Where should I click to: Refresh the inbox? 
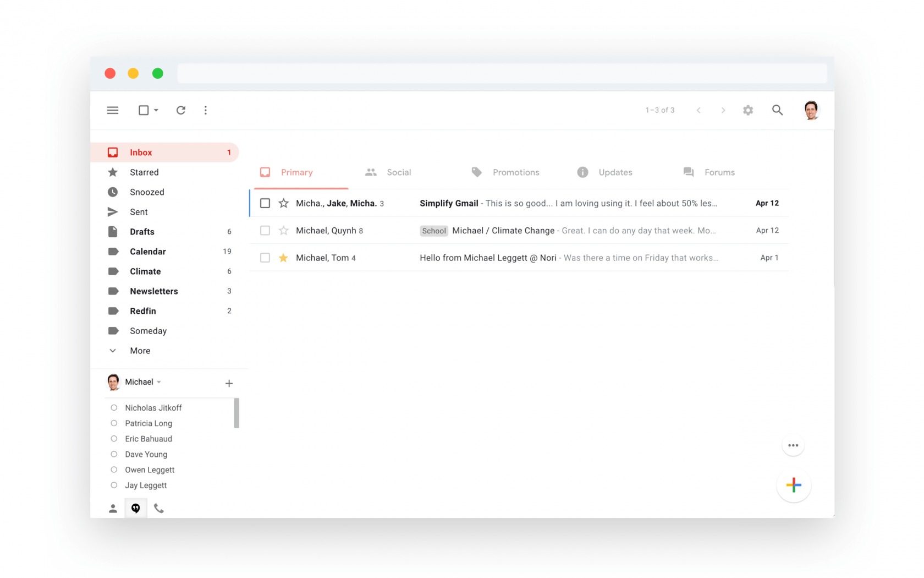coord(180,110)
